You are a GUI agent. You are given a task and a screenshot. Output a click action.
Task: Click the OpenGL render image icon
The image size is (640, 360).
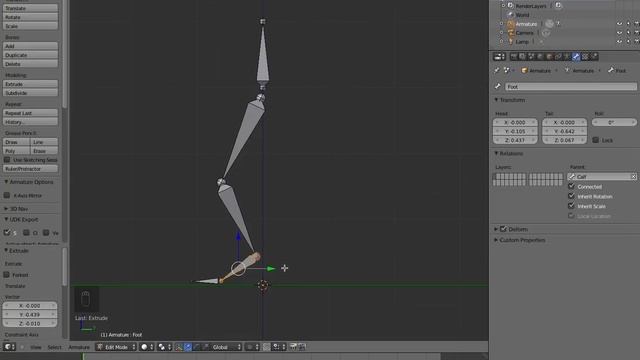[x=293, y=347]
